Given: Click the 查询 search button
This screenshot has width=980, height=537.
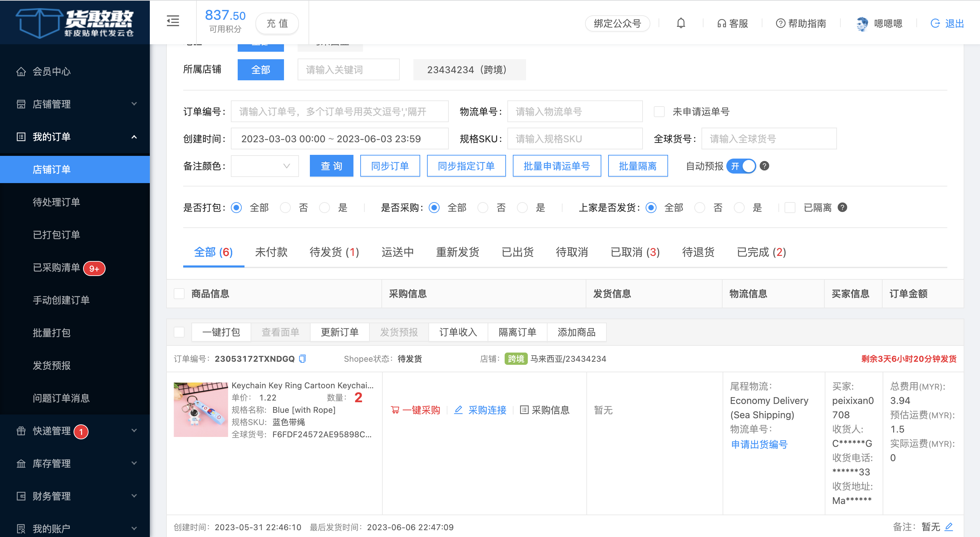Looking at the screenshot, I should (331, 166).
